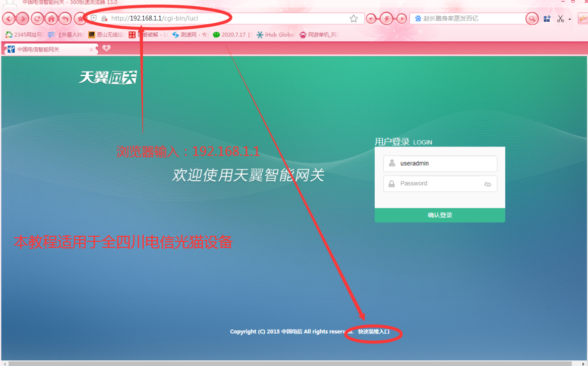
Task: Open the 破解 bookmark with the red icon
Action: pyautogui.click(x=147, y=34)
